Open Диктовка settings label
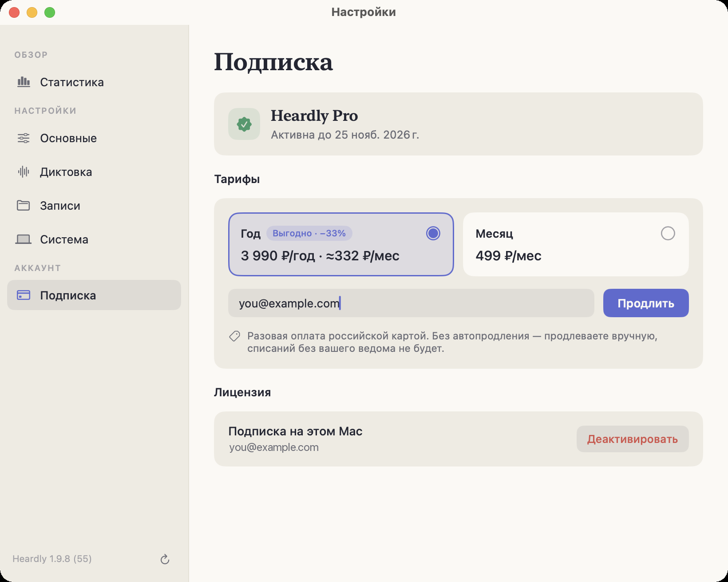728x582 pixels. click(x=66, y=172)
